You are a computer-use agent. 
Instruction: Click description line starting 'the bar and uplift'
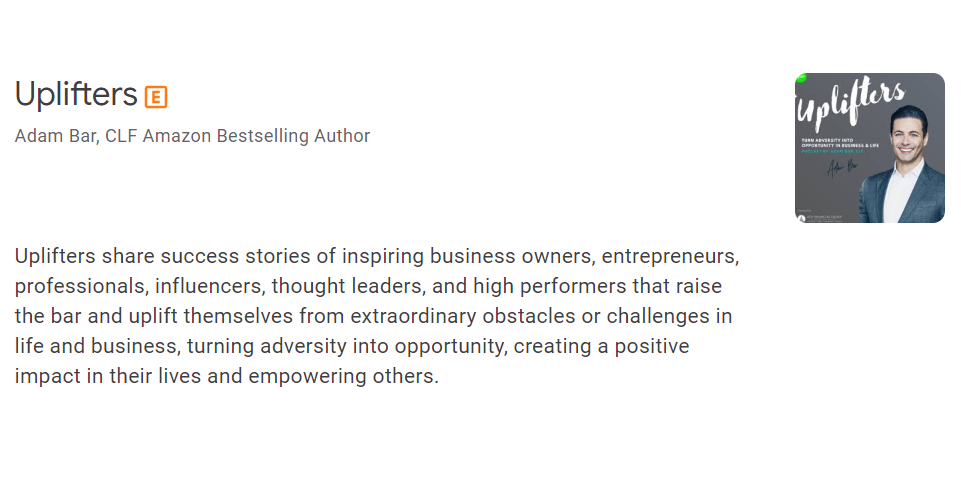click(373, 316)
